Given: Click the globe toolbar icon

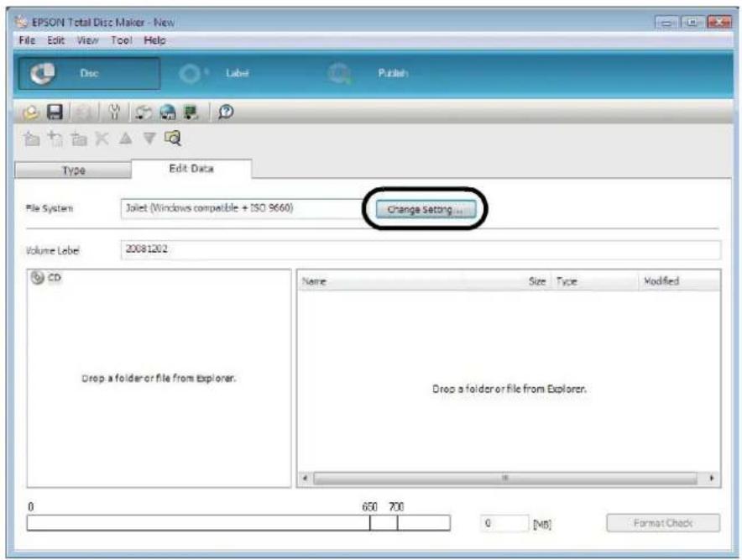Looking at the screenshot, I should click(x=168, y=113).
